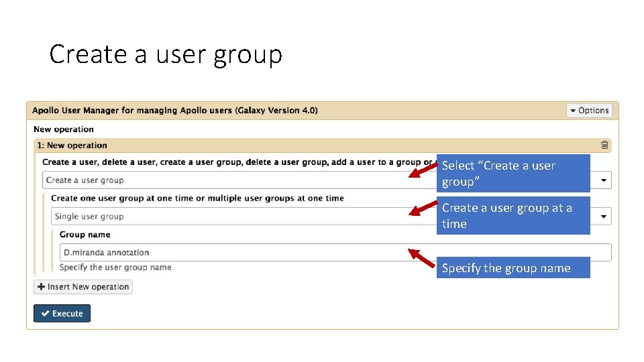
Task: Select the "1: New operation" header
Action: click(323, 145)
